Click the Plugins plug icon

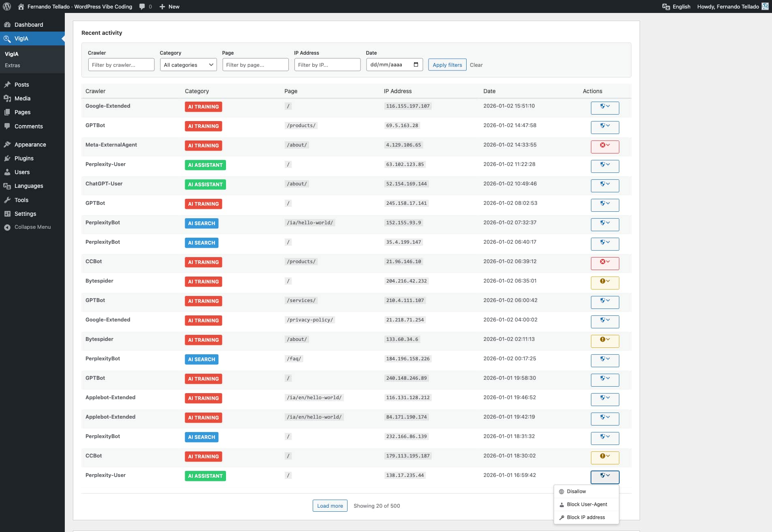[8, 158]
